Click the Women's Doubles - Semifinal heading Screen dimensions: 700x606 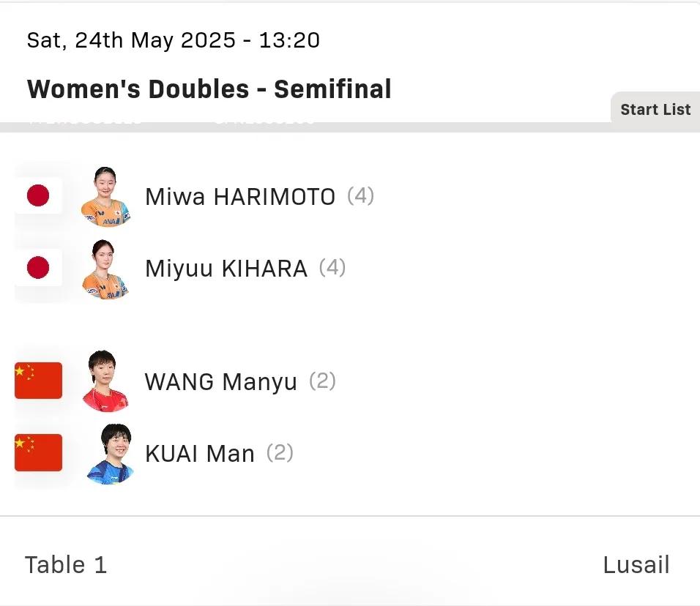(x=209, y=89)
